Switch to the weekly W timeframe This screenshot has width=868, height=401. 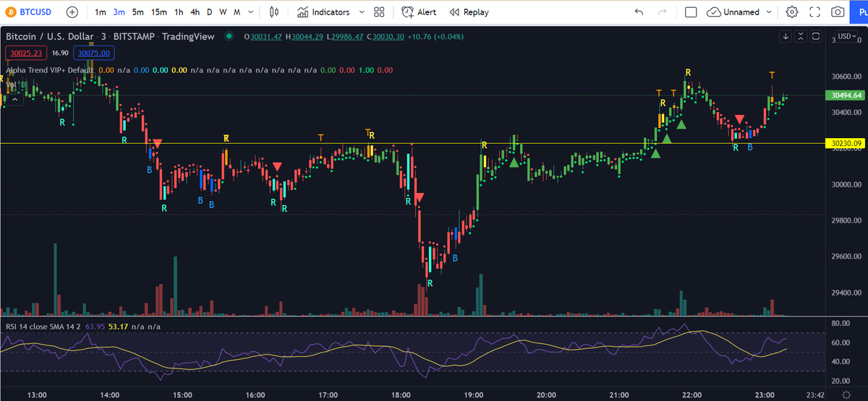[223, 12]
